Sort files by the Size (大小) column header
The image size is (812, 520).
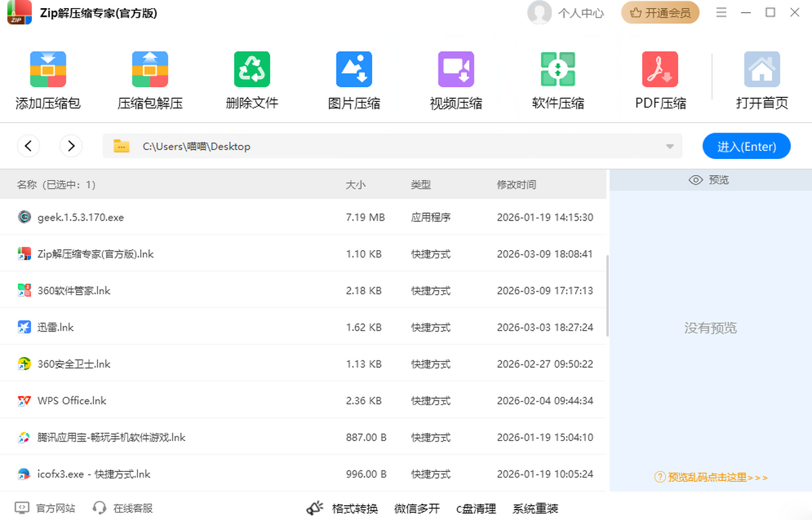(x=355, y=185)
